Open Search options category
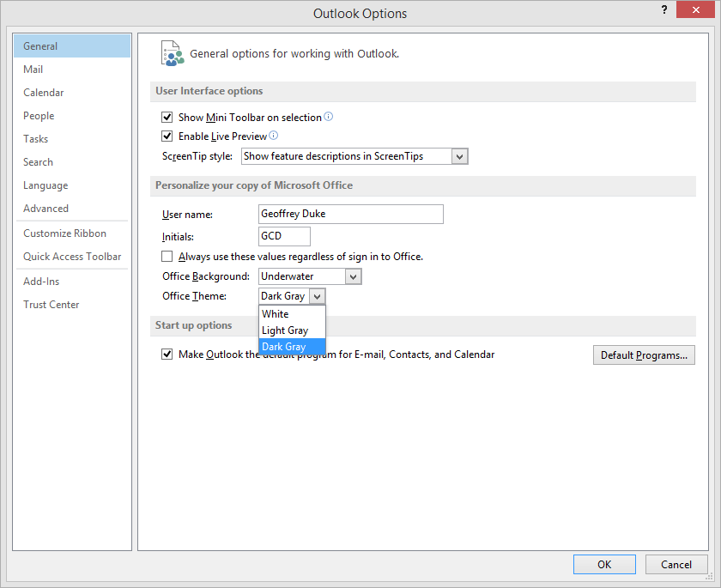721x588 pixels. (72, 162)
